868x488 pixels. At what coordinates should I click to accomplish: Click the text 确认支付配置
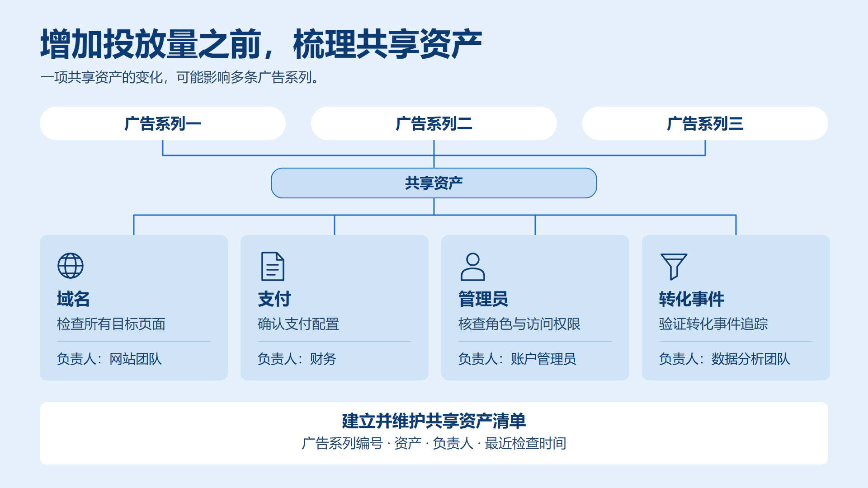(x=298, y=324)
